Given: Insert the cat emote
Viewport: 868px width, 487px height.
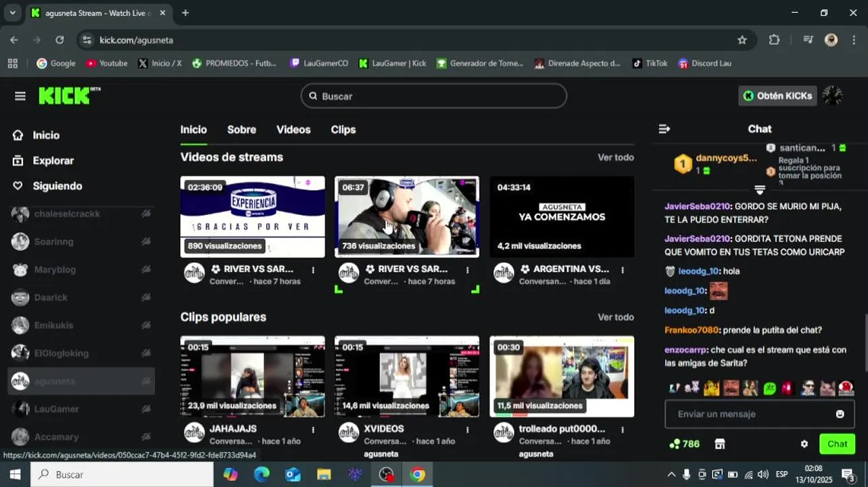Looking at the screenshot, I should click(x=827, y=388).
